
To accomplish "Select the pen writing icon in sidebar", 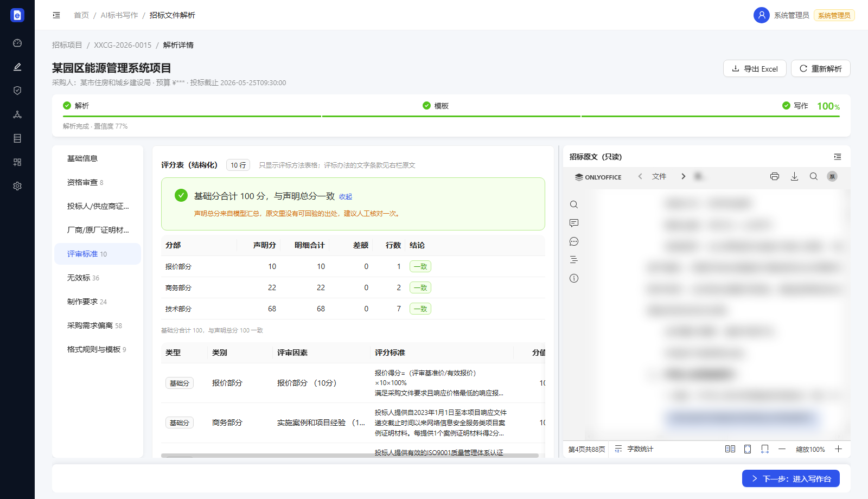I will [17, 67].
